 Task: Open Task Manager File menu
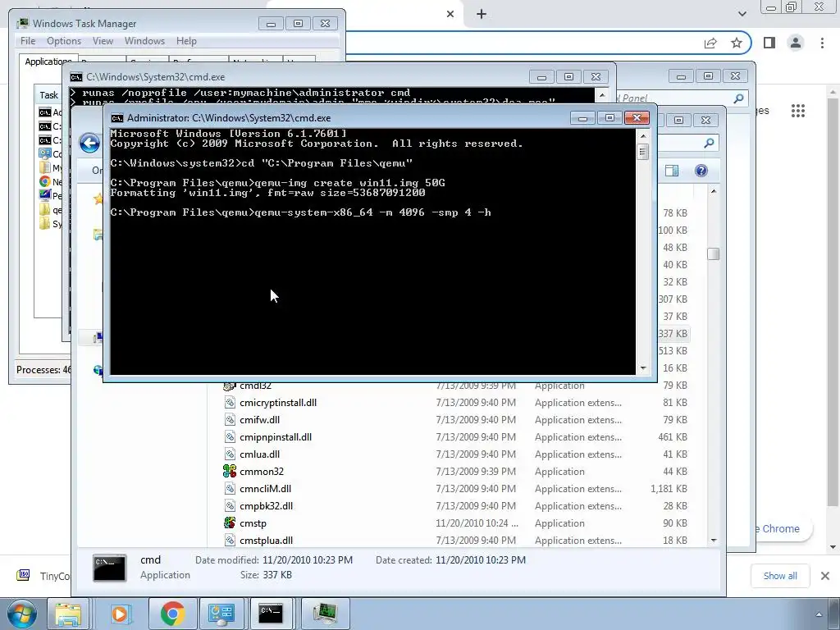pyautogui.click(x=28, y=41)
